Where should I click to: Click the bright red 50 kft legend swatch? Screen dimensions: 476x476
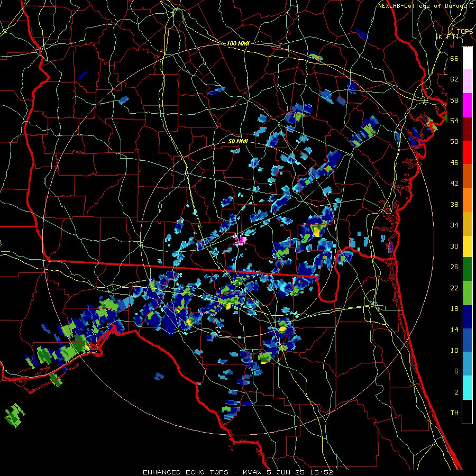pos(467,152)
